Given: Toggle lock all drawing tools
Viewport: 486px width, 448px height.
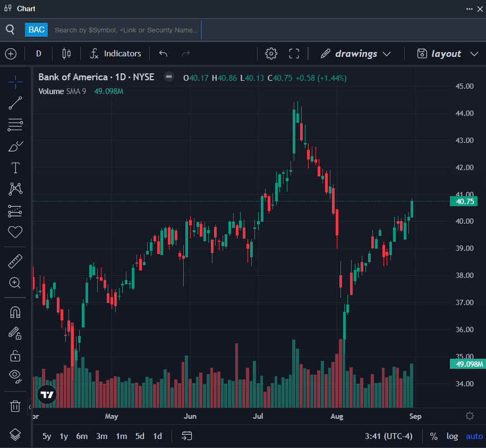Looking at the screenshot, I should 15,356.
